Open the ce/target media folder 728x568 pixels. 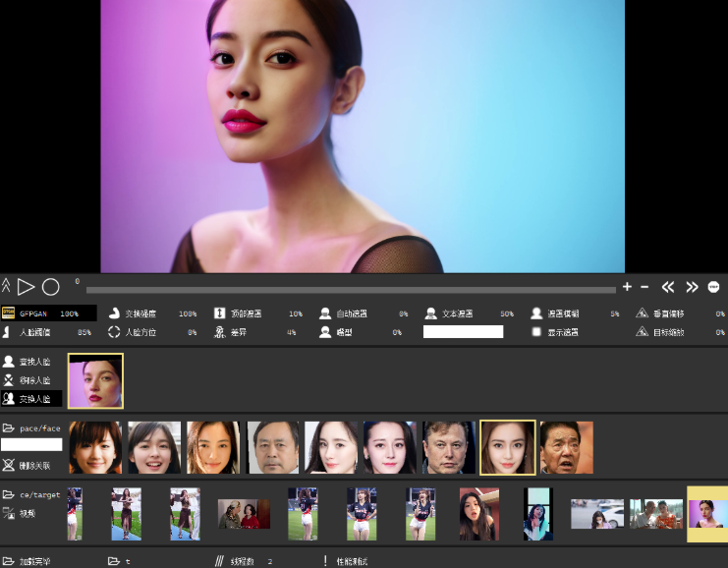pyautogui.click(x=9, y=494)
